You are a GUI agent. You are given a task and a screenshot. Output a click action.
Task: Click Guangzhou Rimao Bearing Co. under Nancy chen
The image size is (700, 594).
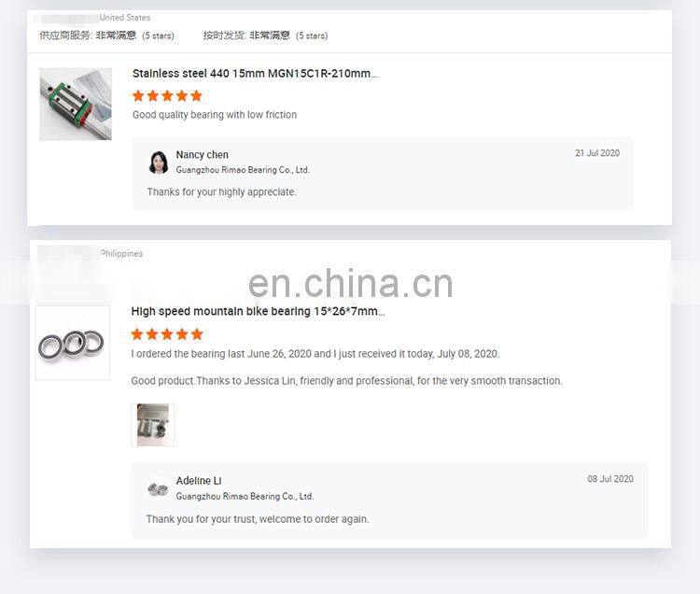[243, 170]
